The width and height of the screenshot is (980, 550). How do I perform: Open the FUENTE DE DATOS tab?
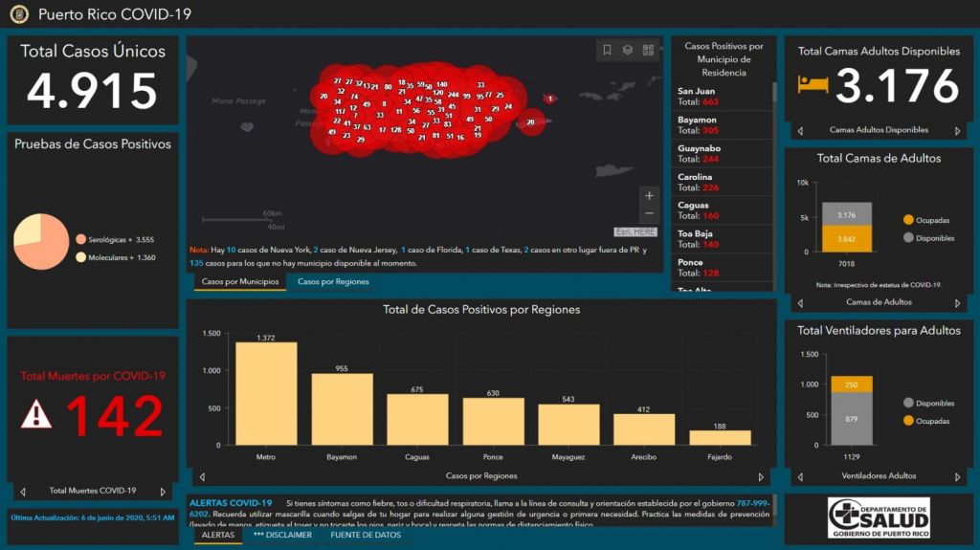[366, 535]
